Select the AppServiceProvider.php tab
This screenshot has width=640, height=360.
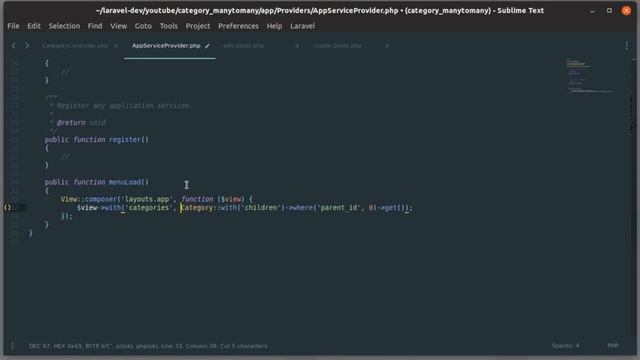[166, 46]
